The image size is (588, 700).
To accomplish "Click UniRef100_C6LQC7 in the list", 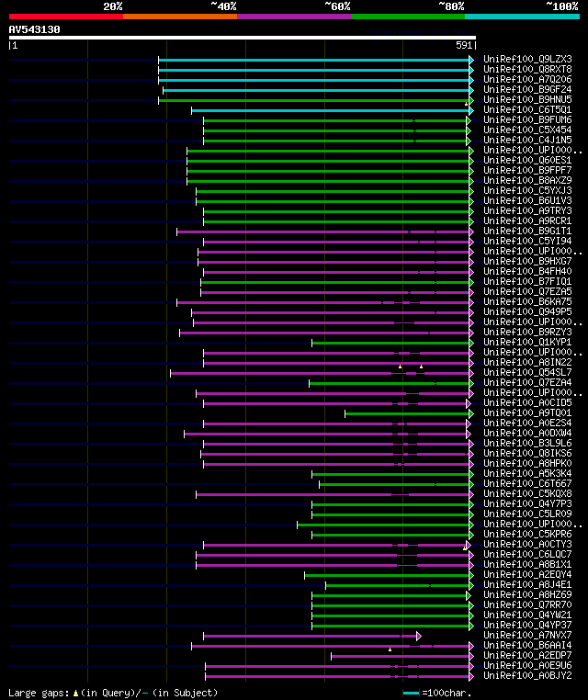I will pos(527,554).
